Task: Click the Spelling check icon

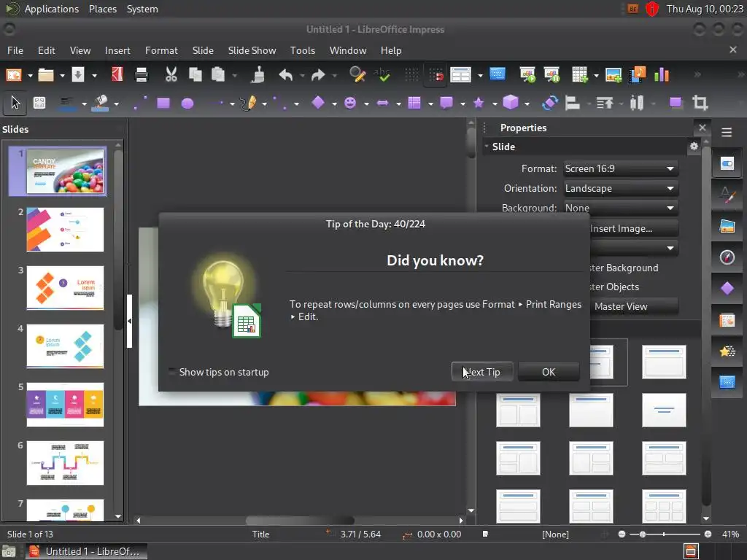Action: click(382, 75)
